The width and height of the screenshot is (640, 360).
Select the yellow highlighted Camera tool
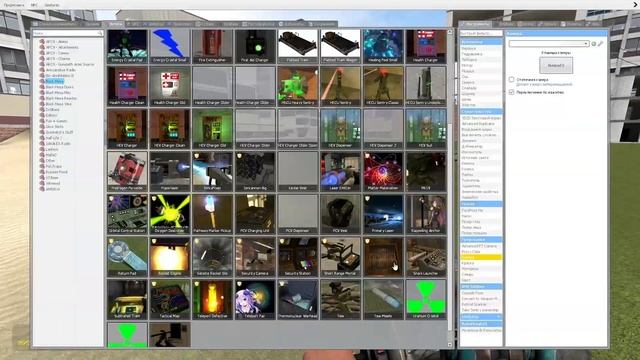(x=481, y=257)
